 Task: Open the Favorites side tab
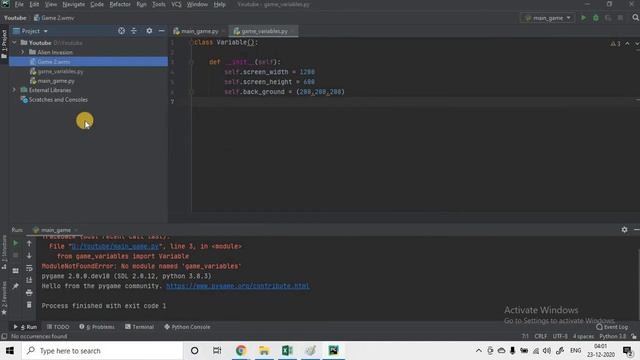point(4,297)
